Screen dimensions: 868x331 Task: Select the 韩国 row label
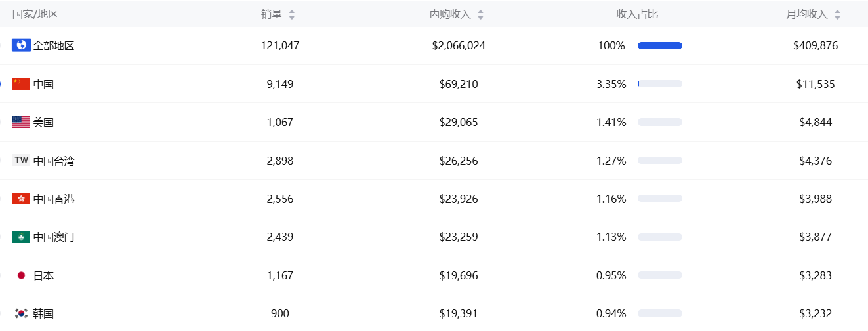(x=43, y=313)
